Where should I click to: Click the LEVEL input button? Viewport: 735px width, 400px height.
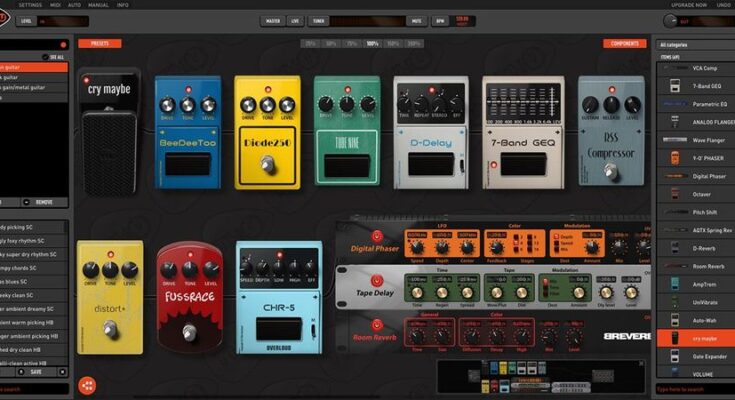26,21
